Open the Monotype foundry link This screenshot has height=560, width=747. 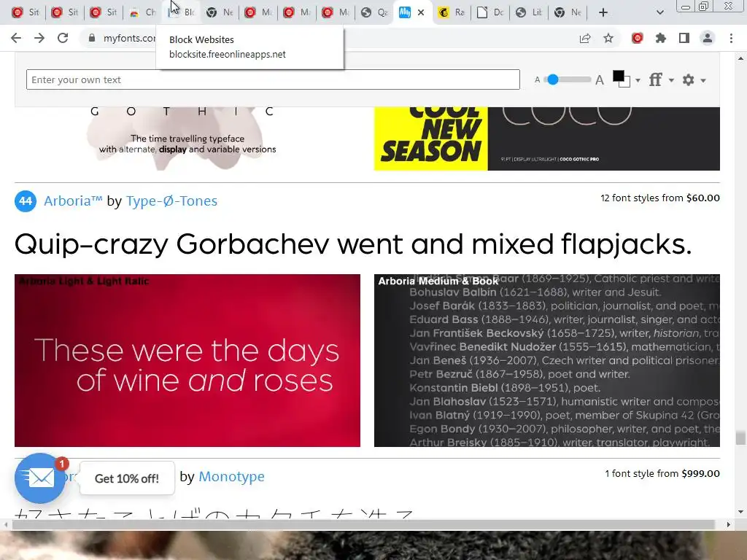pos(231,476)
